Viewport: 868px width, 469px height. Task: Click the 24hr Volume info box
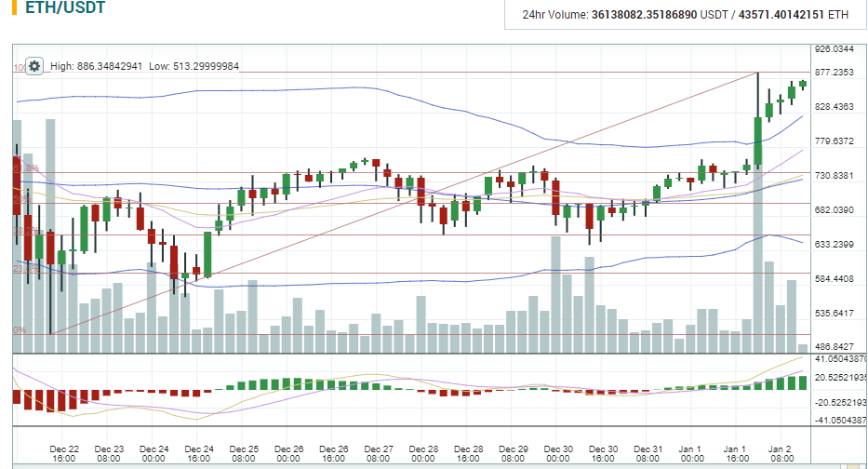(x=685, y=15)
